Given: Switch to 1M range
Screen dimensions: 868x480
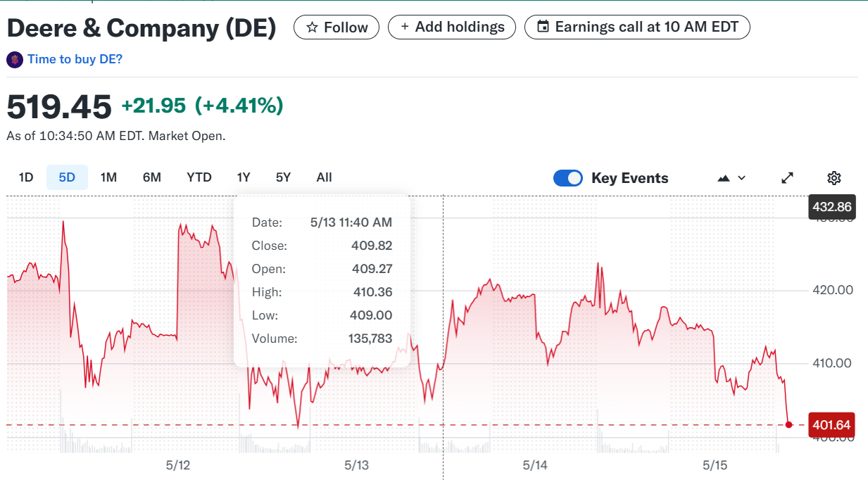Looking at the screenshot, I should 108,177.
